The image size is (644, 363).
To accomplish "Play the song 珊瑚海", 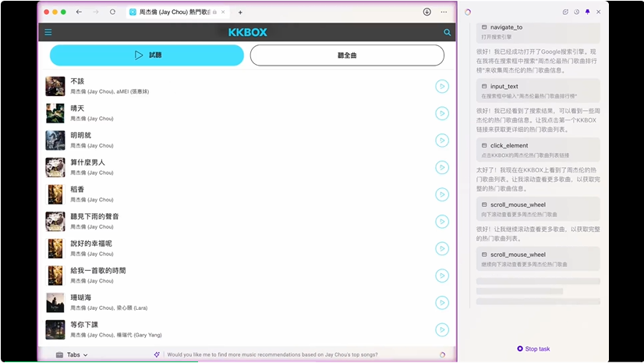I will [442, 303].
